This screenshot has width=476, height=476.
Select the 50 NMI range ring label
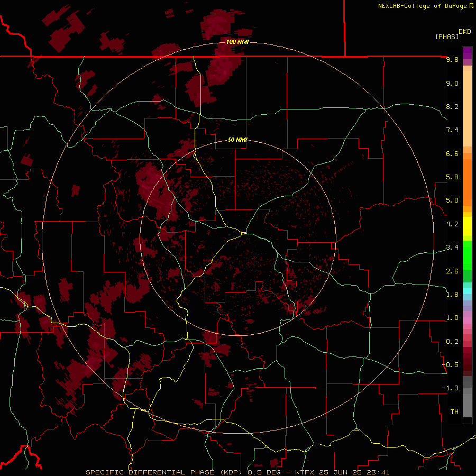[x=237, y=140]
